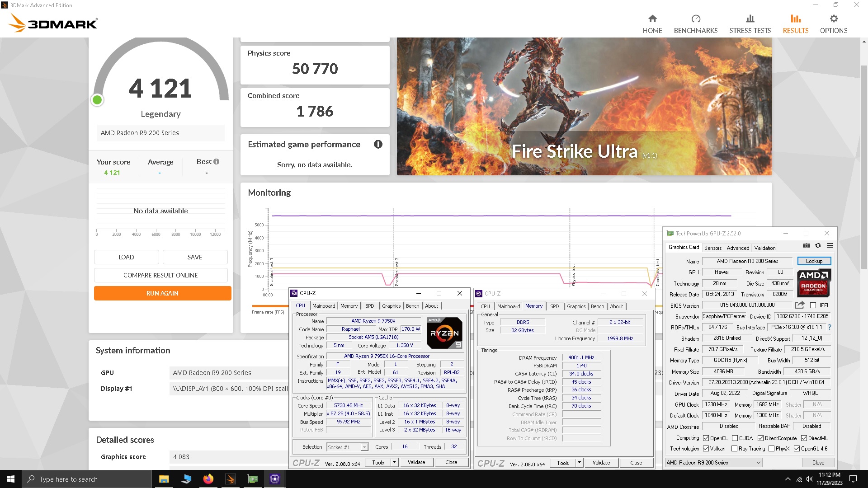Click the taskbar clock showing 11:12 PM

pos(829,479)
